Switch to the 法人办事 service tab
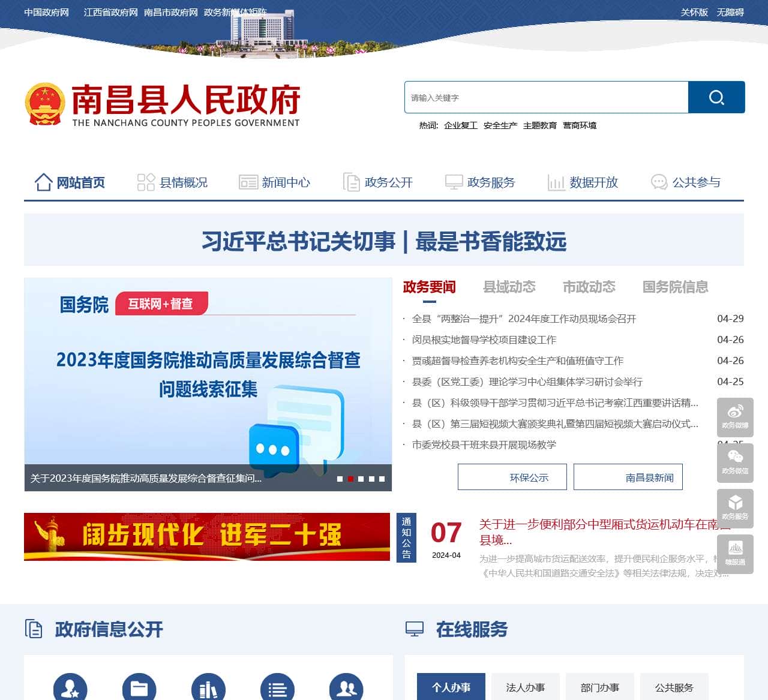 [x=526, y=687]
